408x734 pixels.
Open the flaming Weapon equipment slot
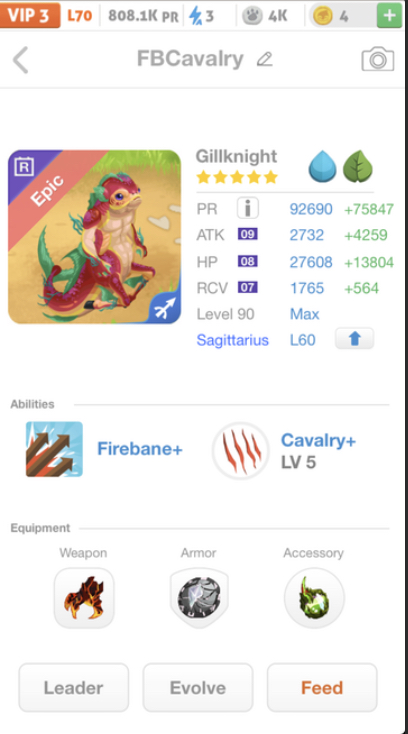84,598
